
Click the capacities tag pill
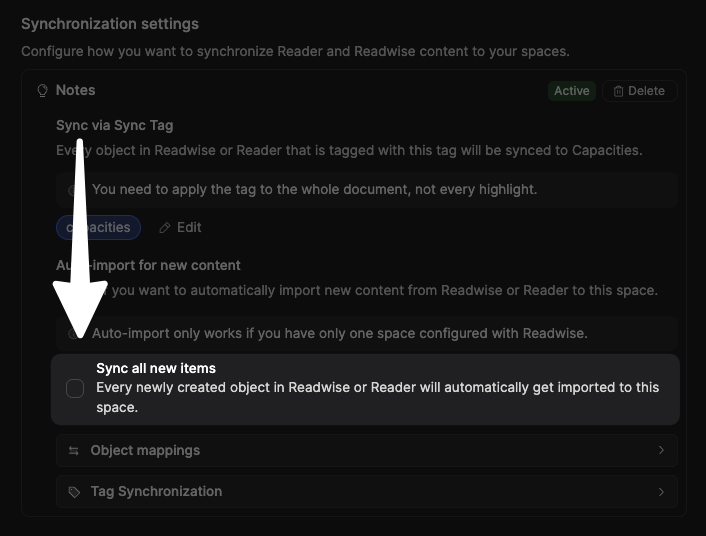[x=99, y=227]
